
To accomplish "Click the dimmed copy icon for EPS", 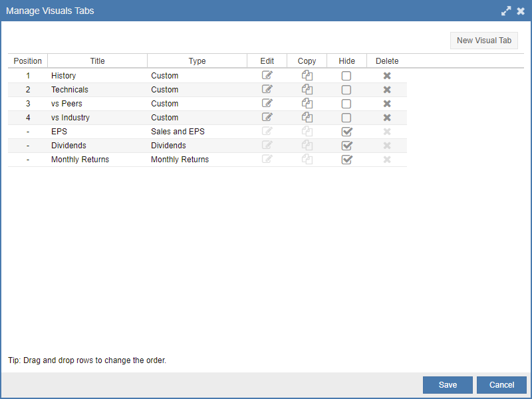I will (x=307, y=131).
